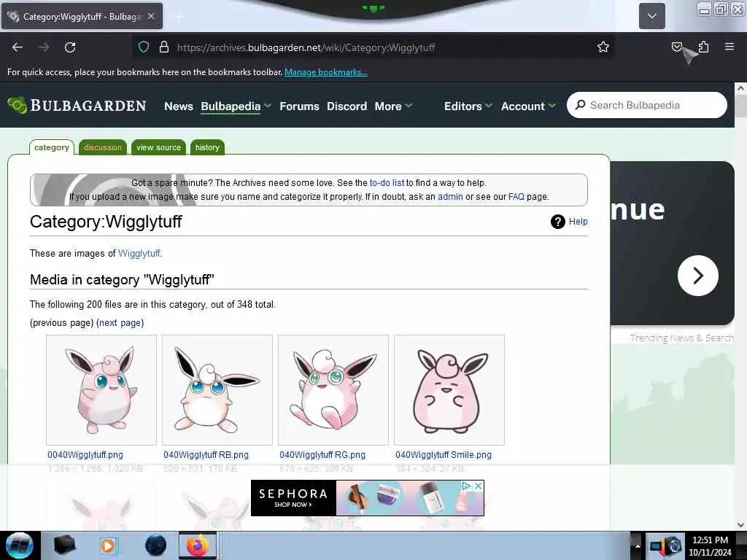
Task: Open the 0040Wigglytuff.png file link
Action: 85,455
